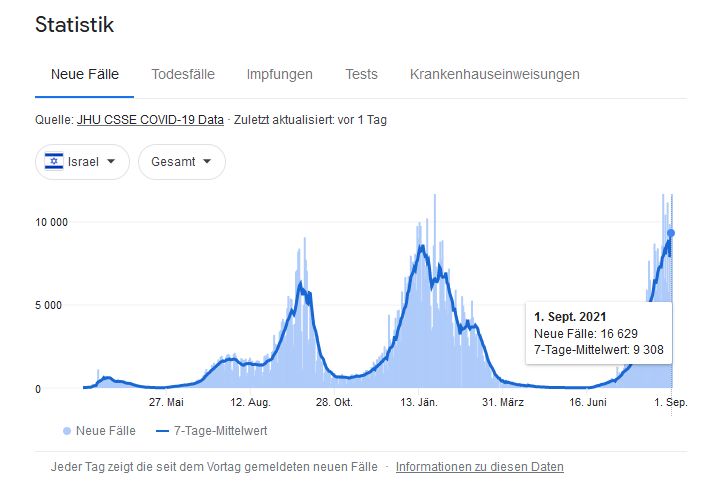The image size is (727, 500).
Task: Open the Impfungen tab
Action: (x=279, y=74)
